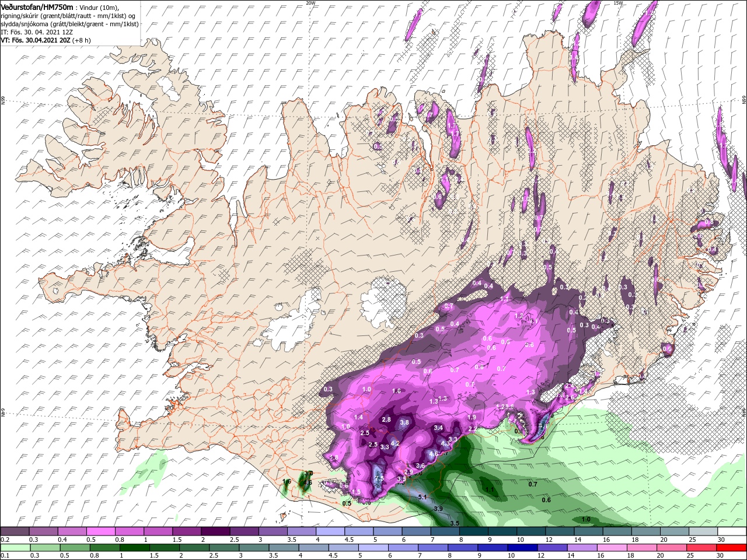Click the 3.8 snowfall value on the map

point(404,423)
